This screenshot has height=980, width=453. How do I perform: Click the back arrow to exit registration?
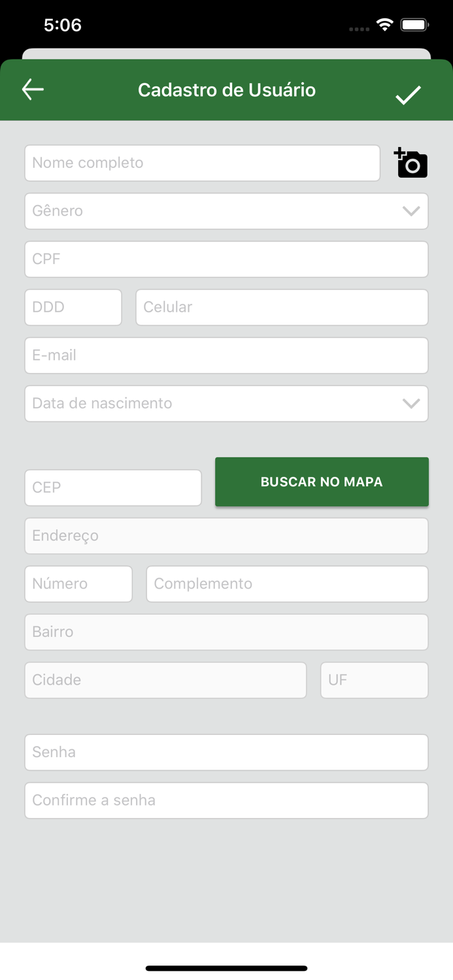click(32, 89)
